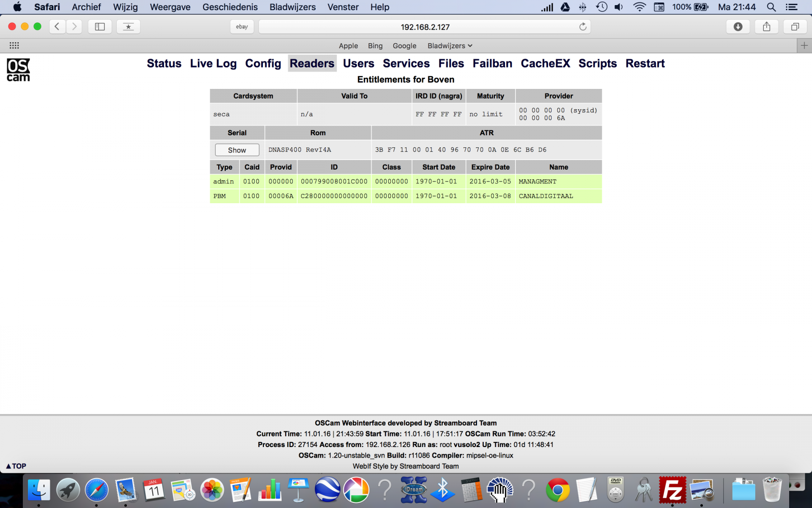Click the Show serial button
Image resolution: width=812 pixels, height=508 pixels.
[237, 150]
